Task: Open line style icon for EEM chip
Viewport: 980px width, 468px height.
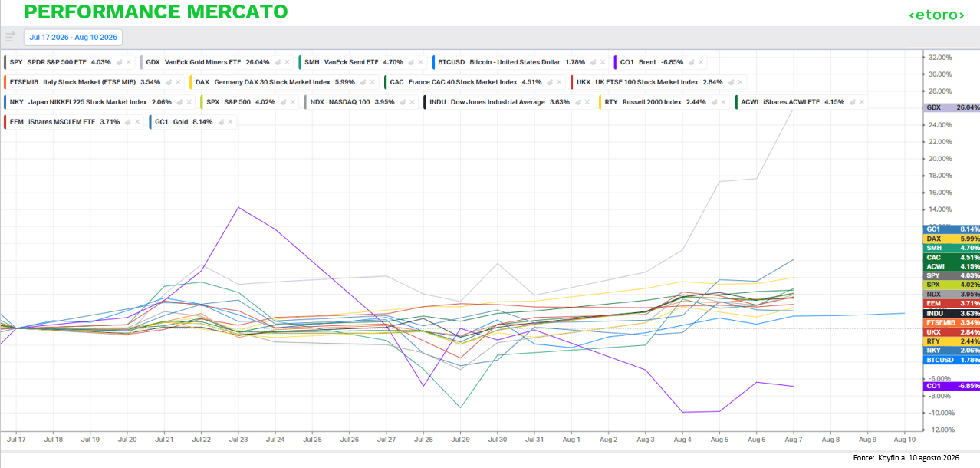Action: 128,122
